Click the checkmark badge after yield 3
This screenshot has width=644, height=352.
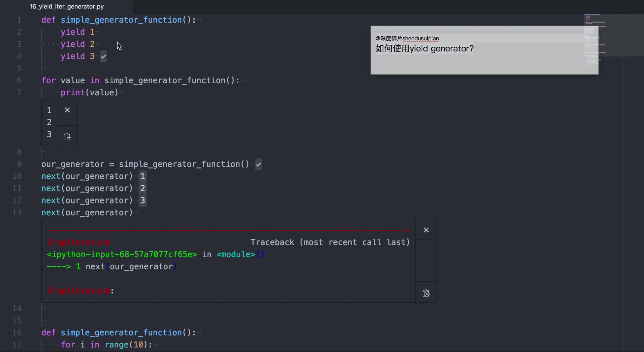point(103,56)
